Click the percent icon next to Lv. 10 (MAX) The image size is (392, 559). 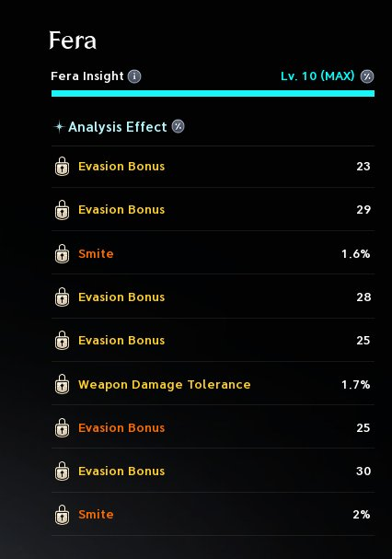[x=367, y=76]
